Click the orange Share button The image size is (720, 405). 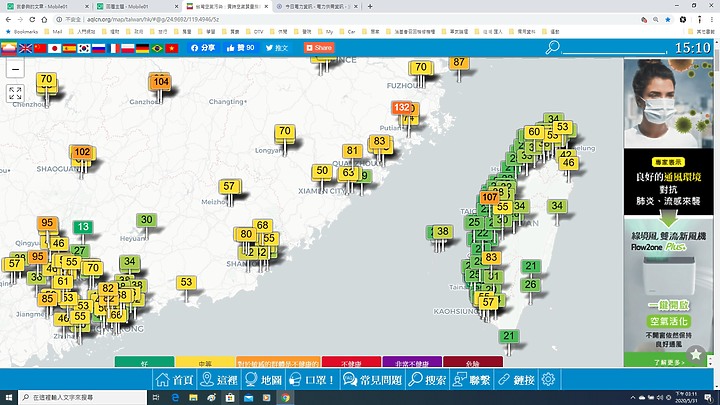320,47
